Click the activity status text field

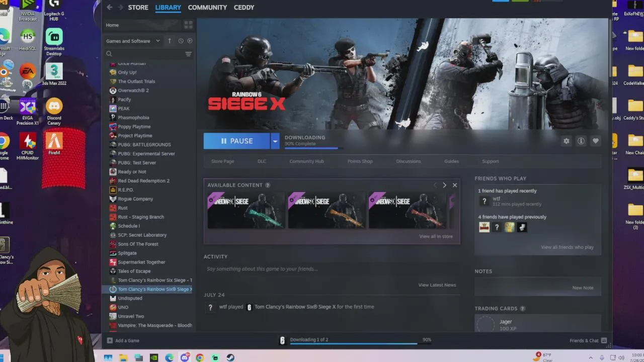pyautogui.click(x=332, y=269)
